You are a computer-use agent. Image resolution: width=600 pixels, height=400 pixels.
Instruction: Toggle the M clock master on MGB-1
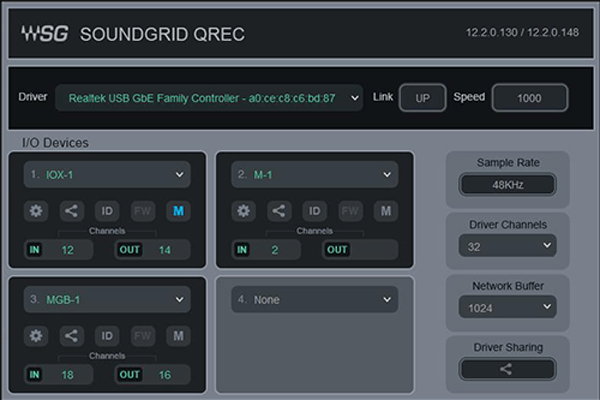click(178, 336)
